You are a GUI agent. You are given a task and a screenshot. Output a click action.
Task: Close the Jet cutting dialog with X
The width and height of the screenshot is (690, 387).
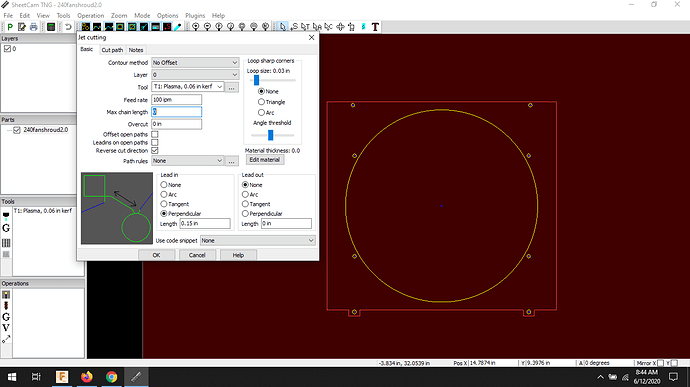tap(312, 38)
